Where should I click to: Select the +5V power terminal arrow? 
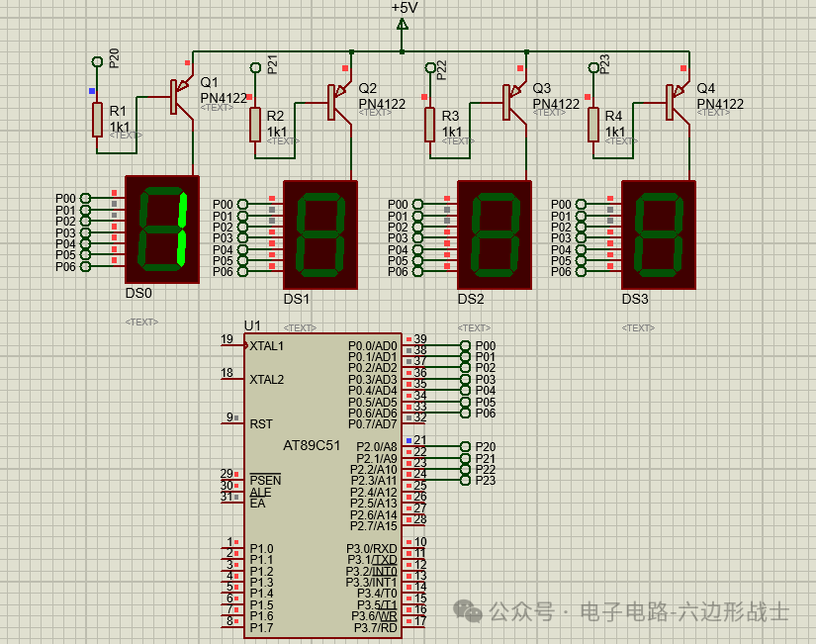tap(403, 25)
